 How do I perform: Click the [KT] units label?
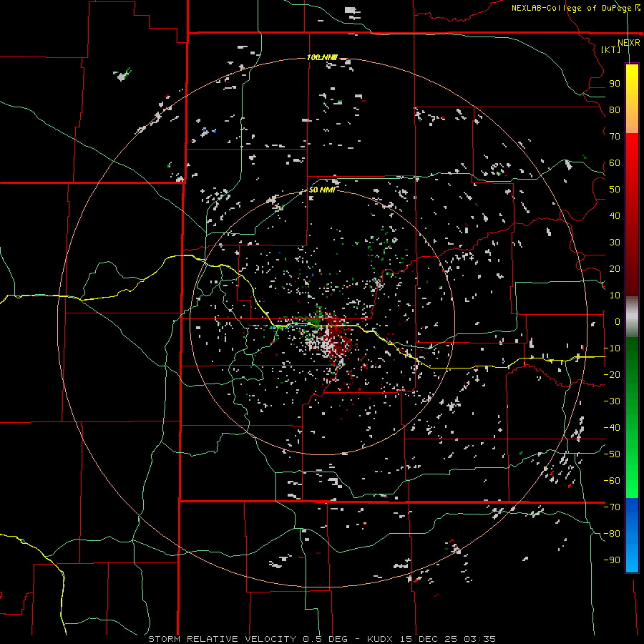click(611, 49)
